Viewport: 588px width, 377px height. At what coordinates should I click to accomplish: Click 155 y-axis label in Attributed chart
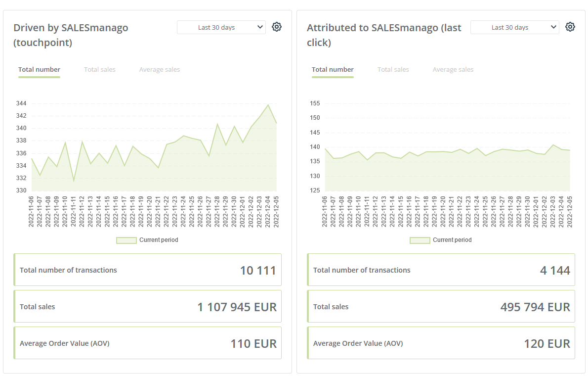[x=315, y=103]
